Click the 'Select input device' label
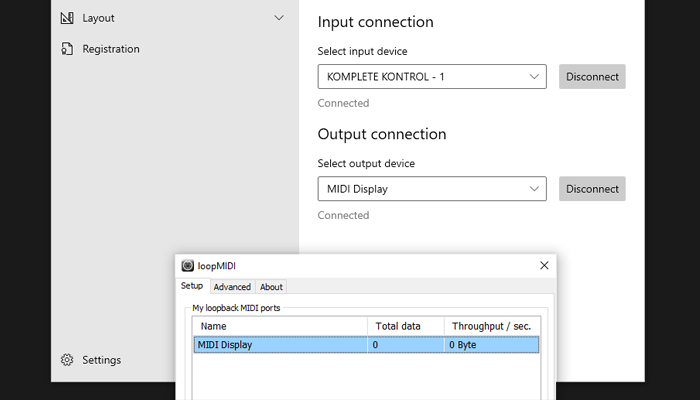Image resolution: width=700 pixels, height=400 pixels. (x=362, y=51)
